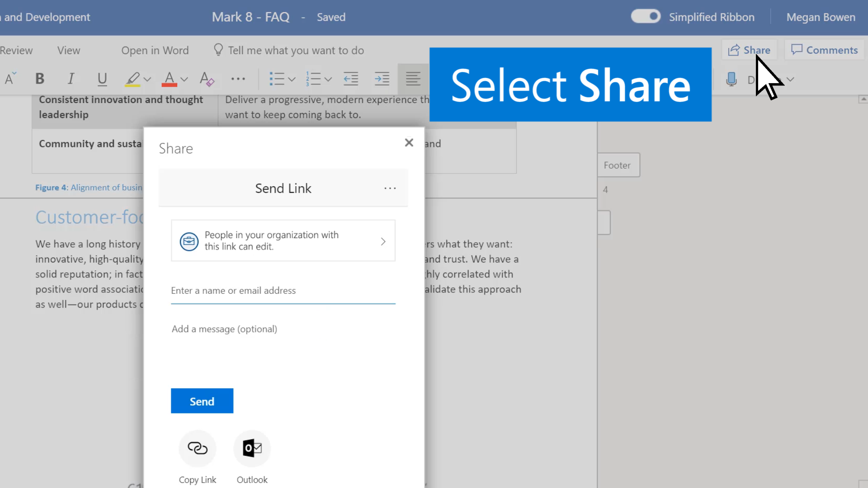
Task: Select the Review ribbon tab
Action: pos(16,50)
